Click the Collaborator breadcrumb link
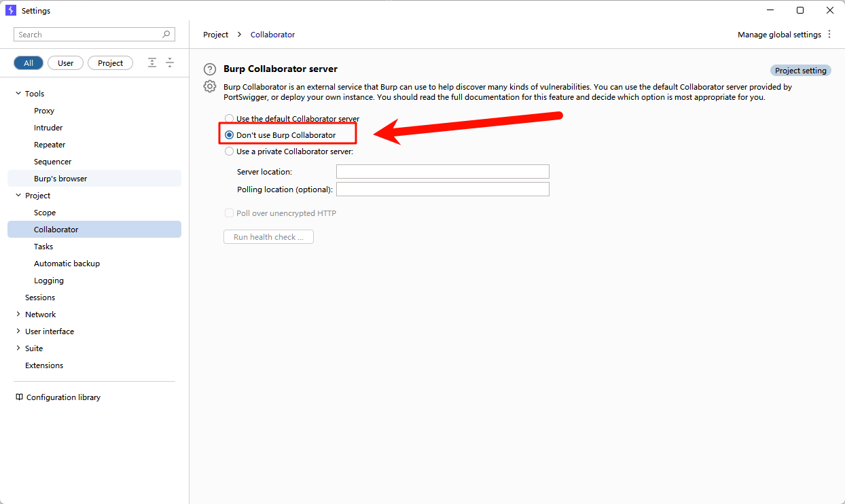845x504 pixels. pos(273,35)
